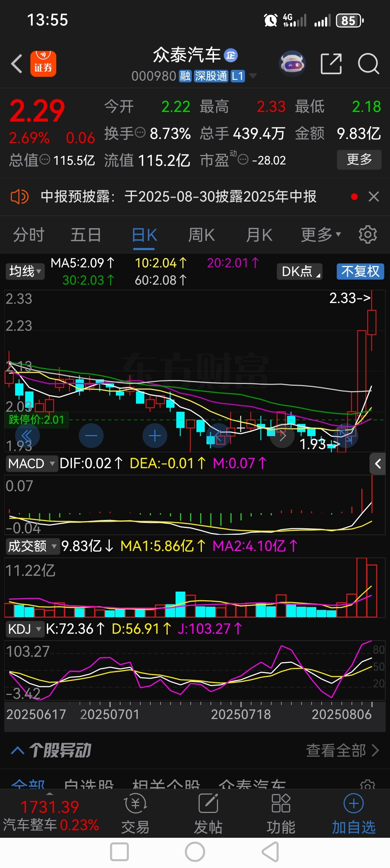Tap the 2.33-> high price marker

[350, 298]
